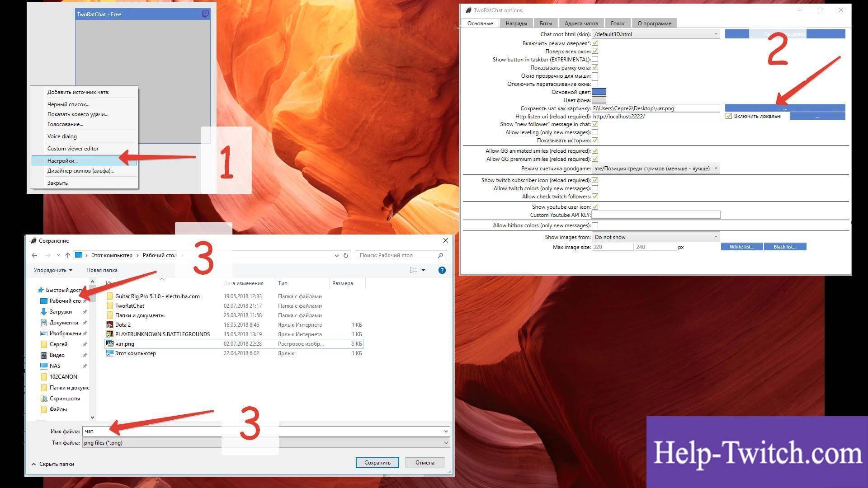
Task: Refresh the folder listing in save dialog
Action: pos(346,255)
